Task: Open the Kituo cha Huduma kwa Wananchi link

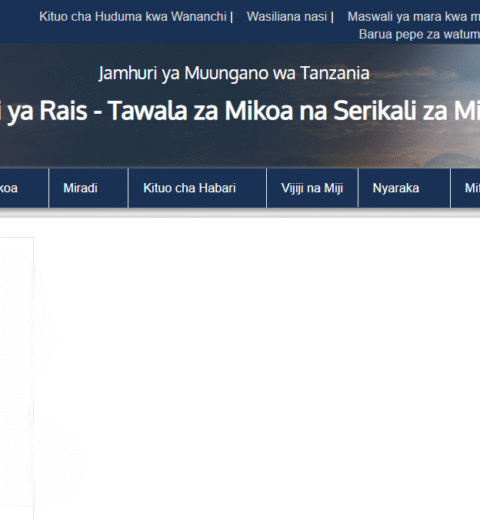Action: click(133, 16)
